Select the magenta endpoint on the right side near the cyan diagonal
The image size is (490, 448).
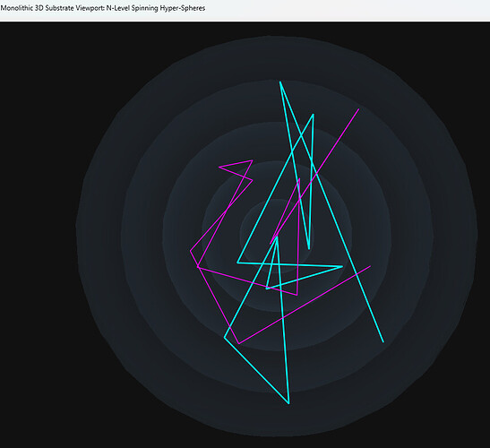click(370, 266)
